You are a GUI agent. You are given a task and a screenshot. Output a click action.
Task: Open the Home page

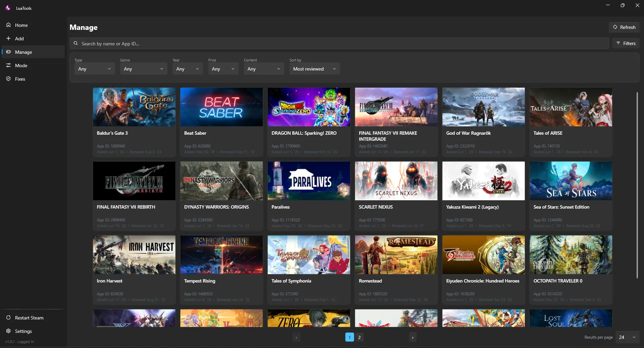[x=33, y=25]
